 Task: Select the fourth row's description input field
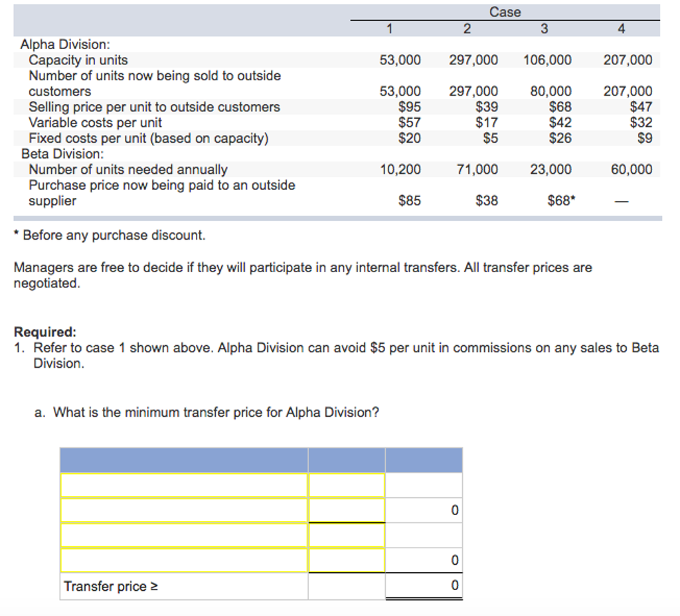[x=185, y=560]
